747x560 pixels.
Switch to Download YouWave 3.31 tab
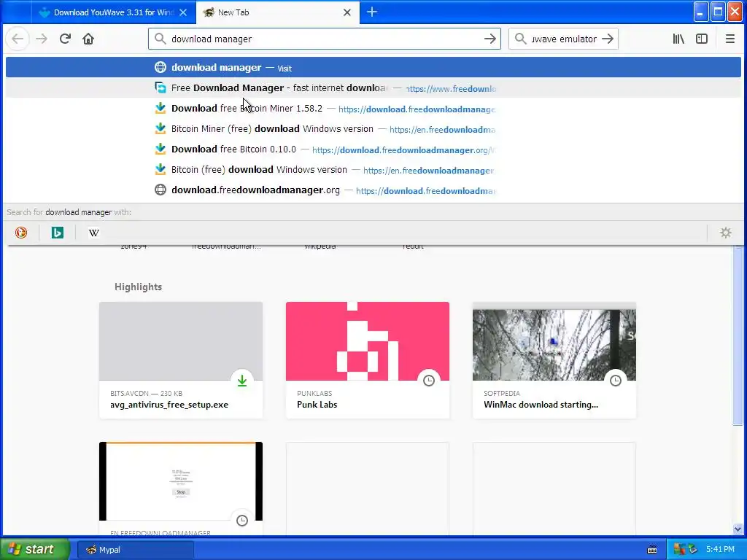(x=114, y=13)
